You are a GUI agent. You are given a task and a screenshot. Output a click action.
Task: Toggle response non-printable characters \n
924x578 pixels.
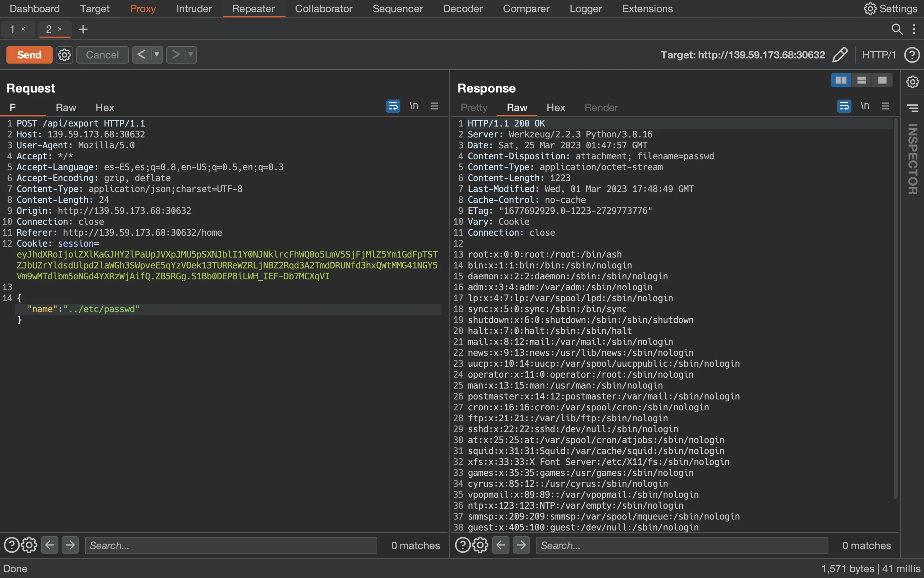(x=865, y=106)
